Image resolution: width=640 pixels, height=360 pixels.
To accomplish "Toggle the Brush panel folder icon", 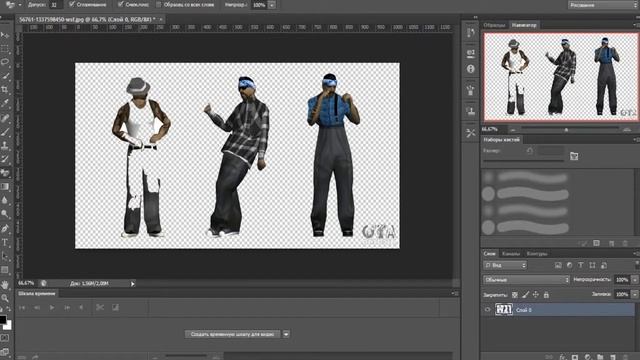I will 574,156.
